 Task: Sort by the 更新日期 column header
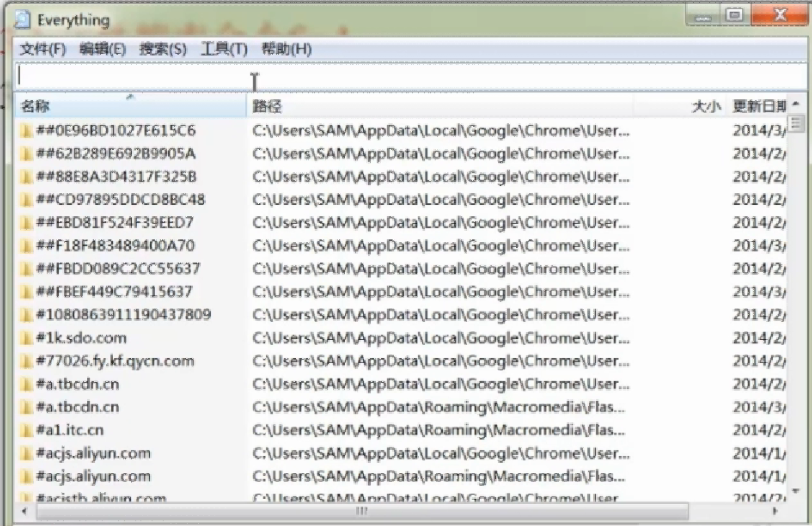(x=759, y=106)
